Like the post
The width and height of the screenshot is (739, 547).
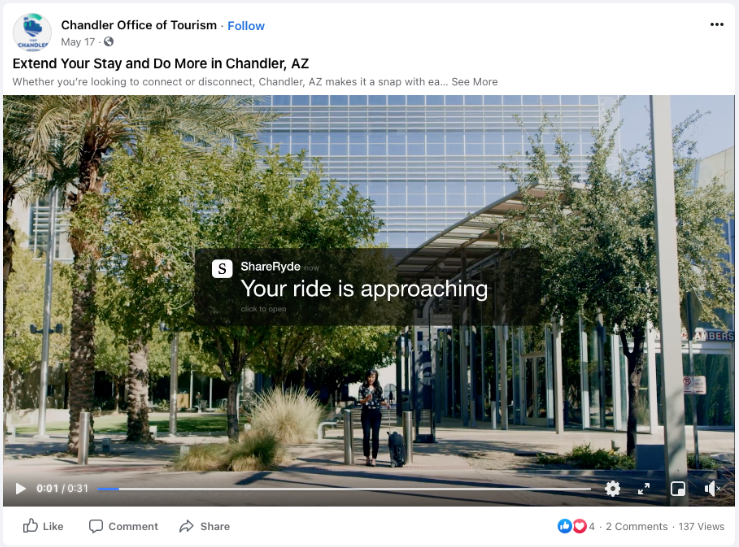[43, 526]
